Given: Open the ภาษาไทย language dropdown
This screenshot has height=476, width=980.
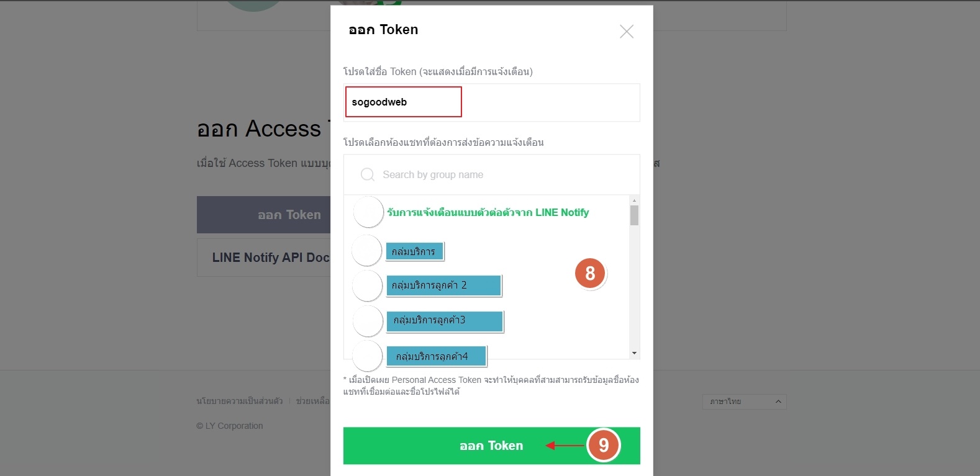Looking at the screenshot, I should (x=744, y=402).
